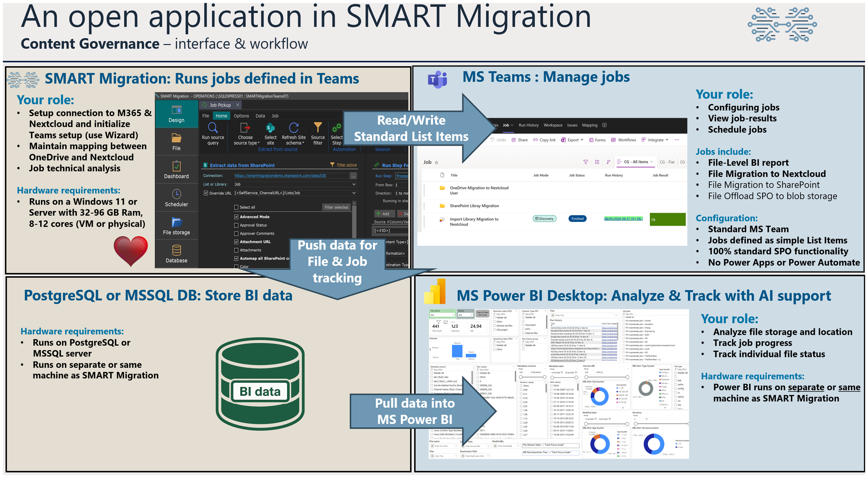The width and height of the screenshot is (868, 478).
Task: Uncheck the Attachment URL checkbox
Action: 236,242
